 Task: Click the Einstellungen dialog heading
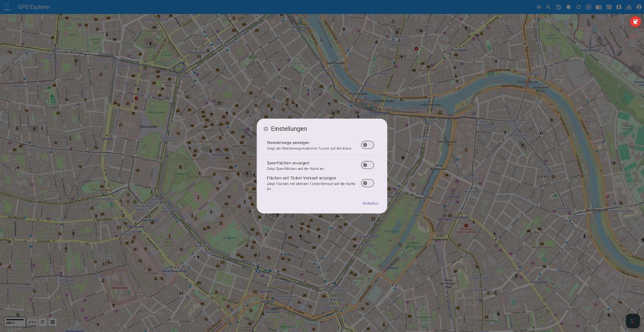click(289, 129)
